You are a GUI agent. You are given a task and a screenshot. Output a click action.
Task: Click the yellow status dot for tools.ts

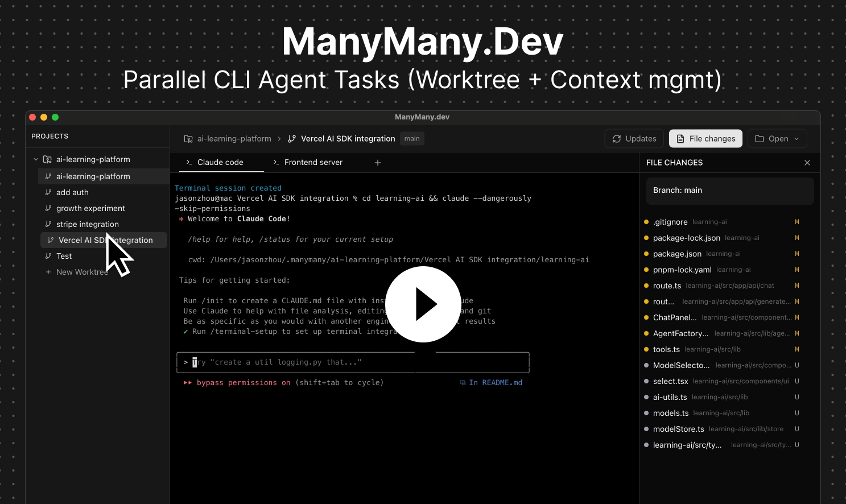646,349
